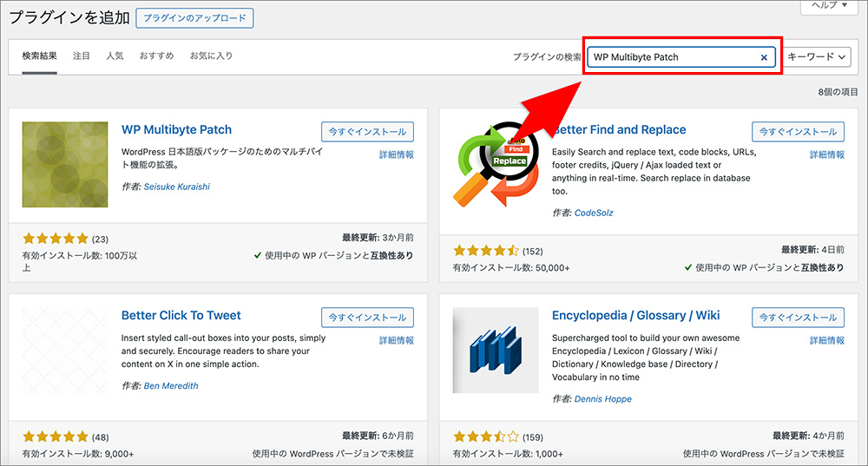Open 詳細情報 for Encyclopedia / Glossary / Wiki

click(827, 341)
